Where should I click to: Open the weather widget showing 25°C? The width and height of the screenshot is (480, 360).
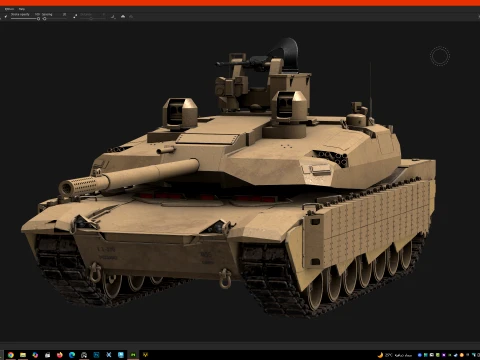point(395,355)
